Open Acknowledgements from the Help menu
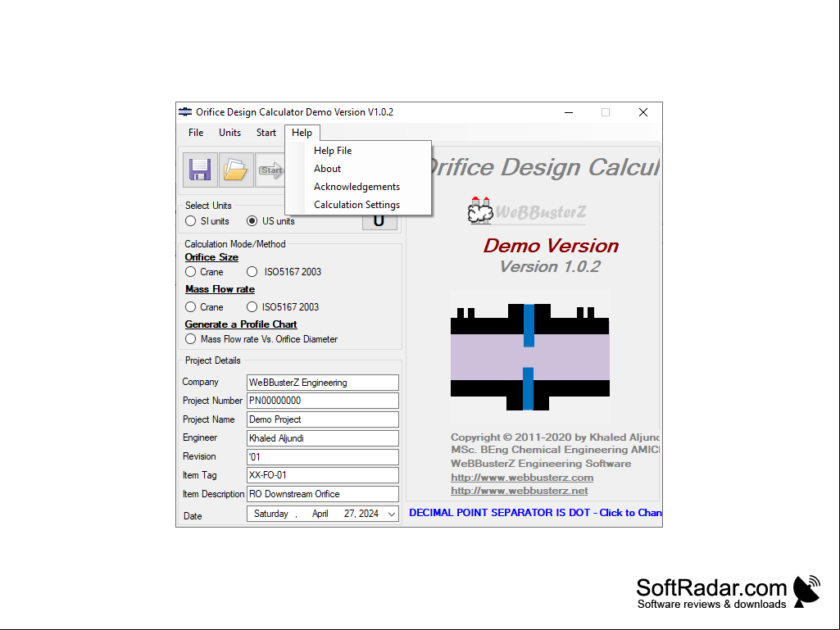Image resolution: width=840 pixels, height=630 pixels. coord(358,187)
